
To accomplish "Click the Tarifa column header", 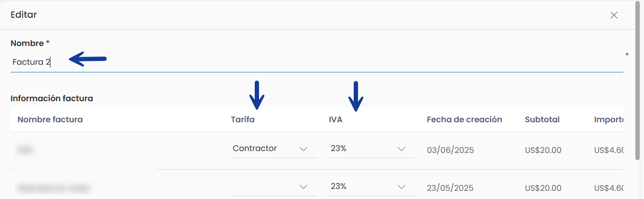I will point(243,119).
